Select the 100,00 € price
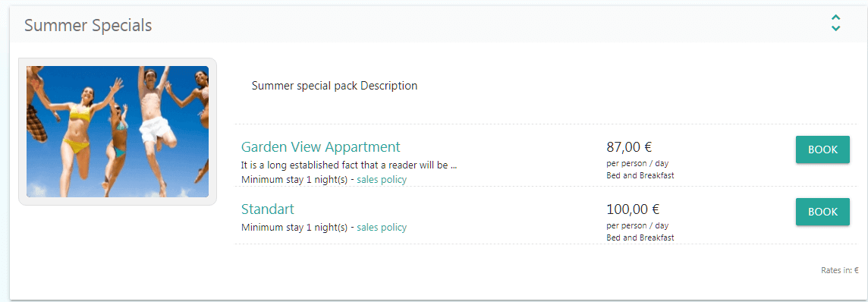This screenshot has width=868, height=302. [x=633, y=209]
